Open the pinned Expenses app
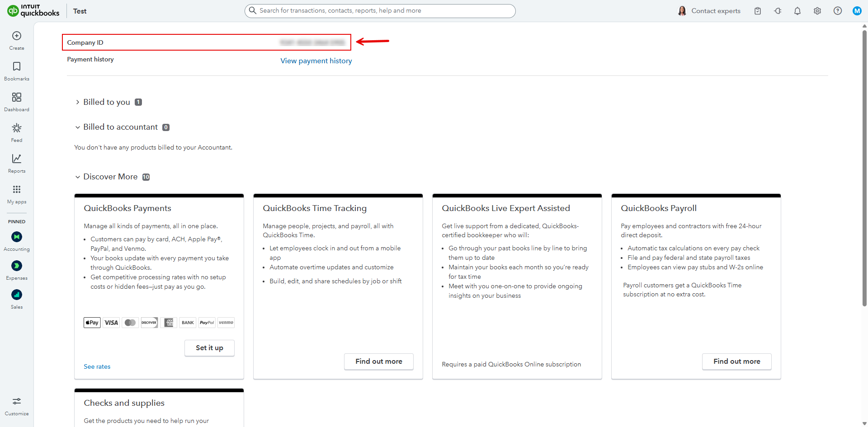Viewport: 868px width, 427px height. 17,270
